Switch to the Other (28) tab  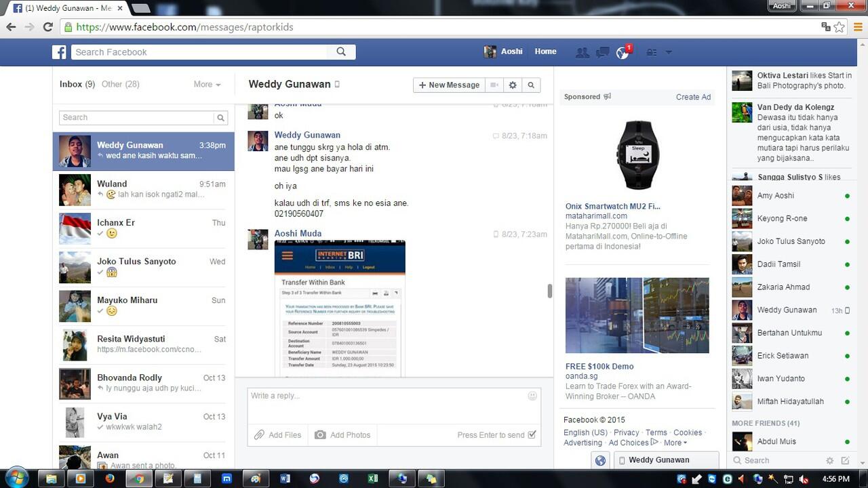[120, 84]
